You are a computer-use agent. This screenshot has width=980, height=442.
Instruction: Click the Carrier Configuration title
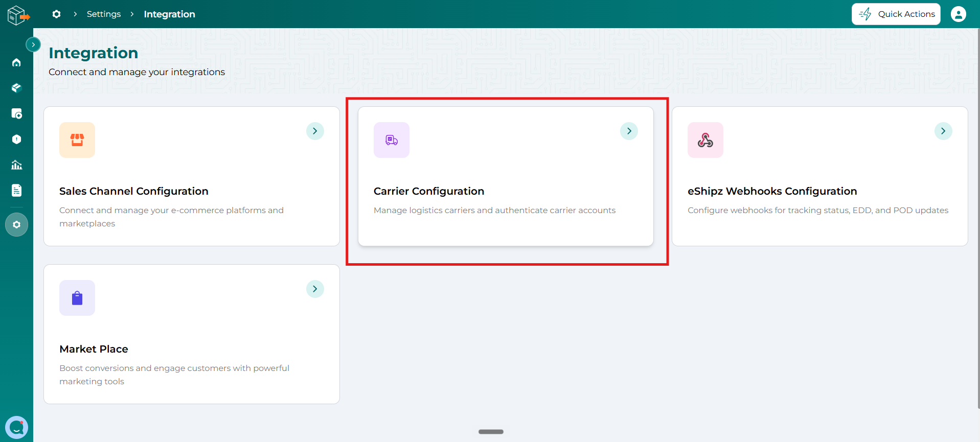pos(429,191)
